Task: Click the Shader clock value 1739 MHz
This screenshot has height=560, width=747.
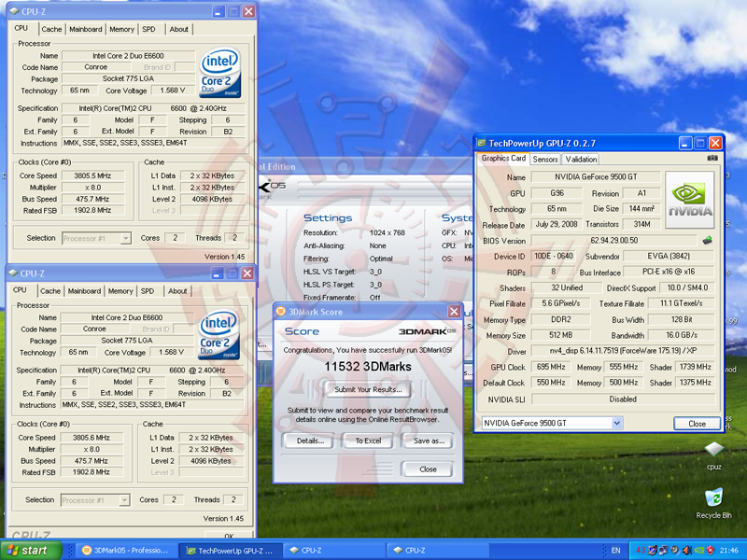Action: coord(695,367)
